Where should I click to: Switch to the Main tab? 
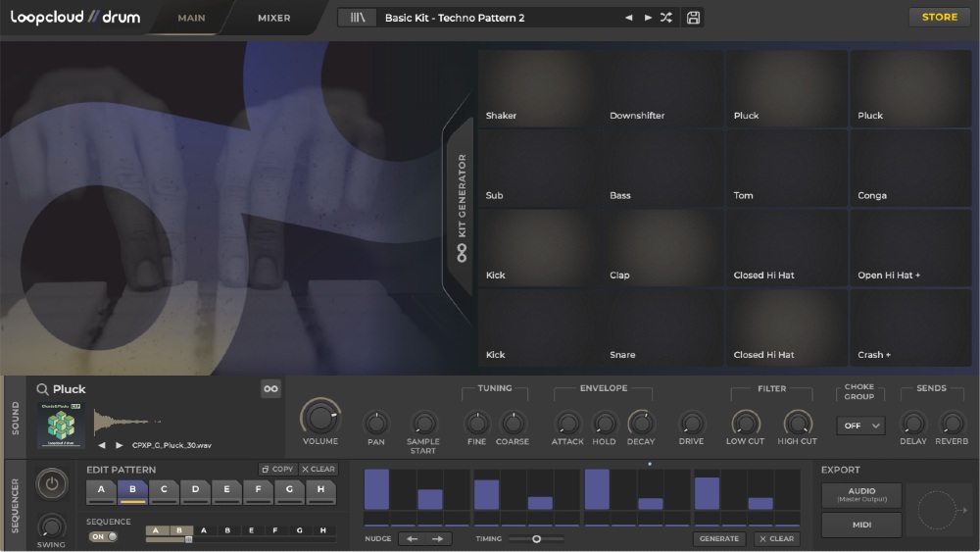191,18
